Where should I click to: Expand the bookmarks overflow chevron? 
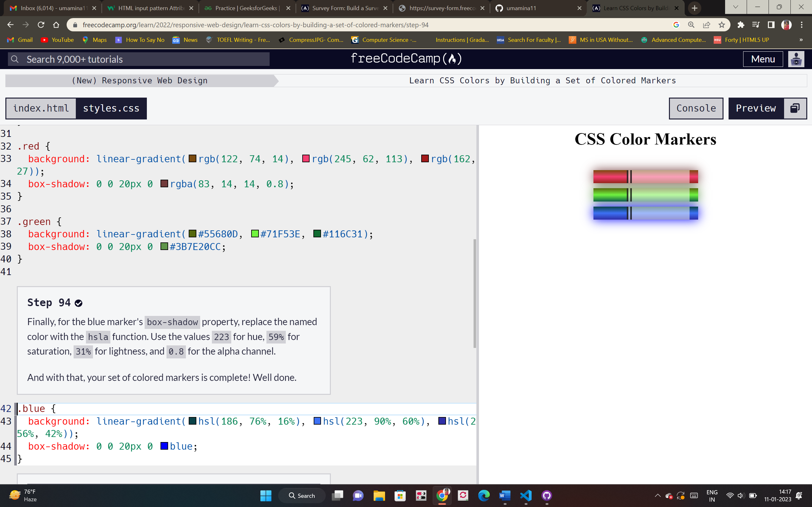tap(801, 40)
